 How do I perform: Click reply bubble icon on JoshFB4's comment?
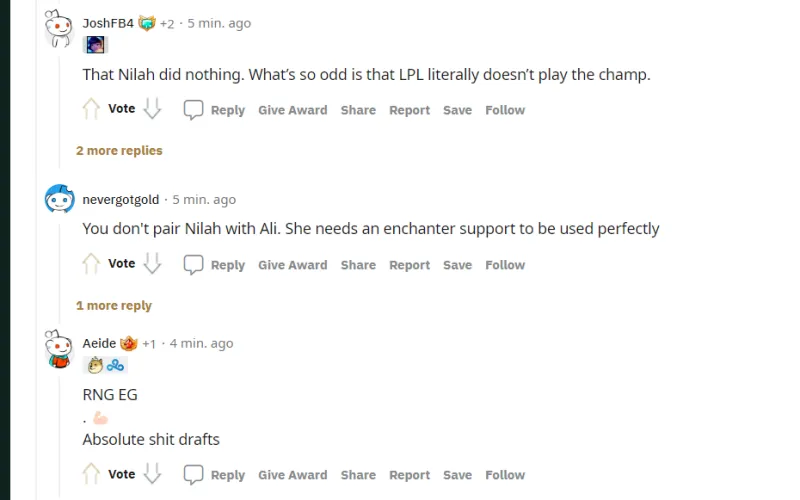coord(194,110)
